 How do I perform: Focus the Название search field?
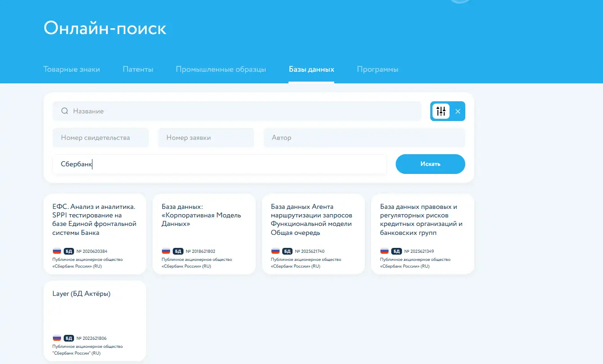(242, 111)
